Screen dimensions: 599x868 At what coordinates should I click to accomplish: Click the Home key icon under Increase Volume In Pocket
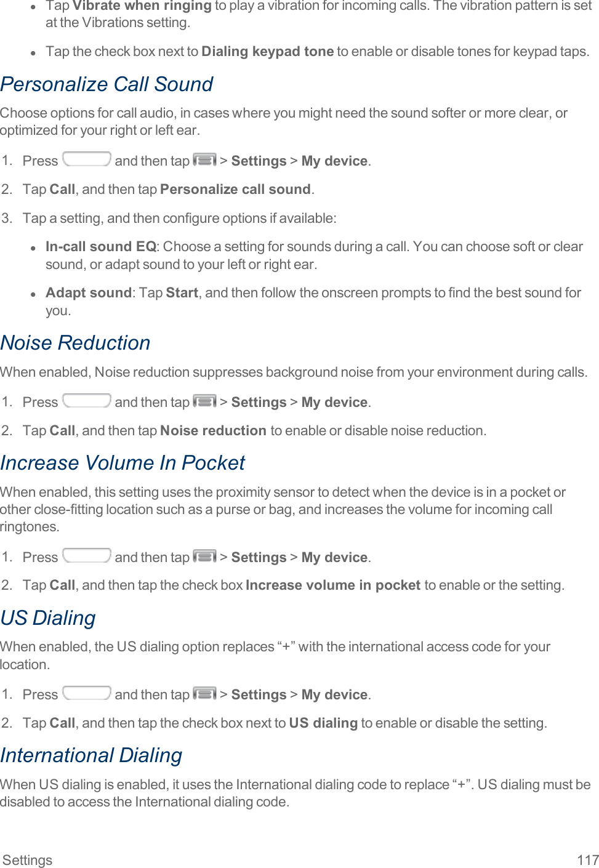(87, 556)
